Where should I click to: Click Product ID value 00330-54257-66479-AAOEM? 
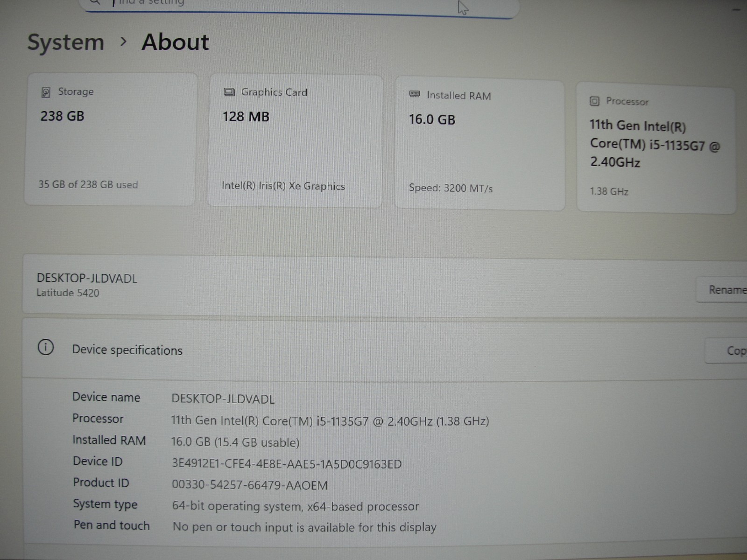click(250, 485)
